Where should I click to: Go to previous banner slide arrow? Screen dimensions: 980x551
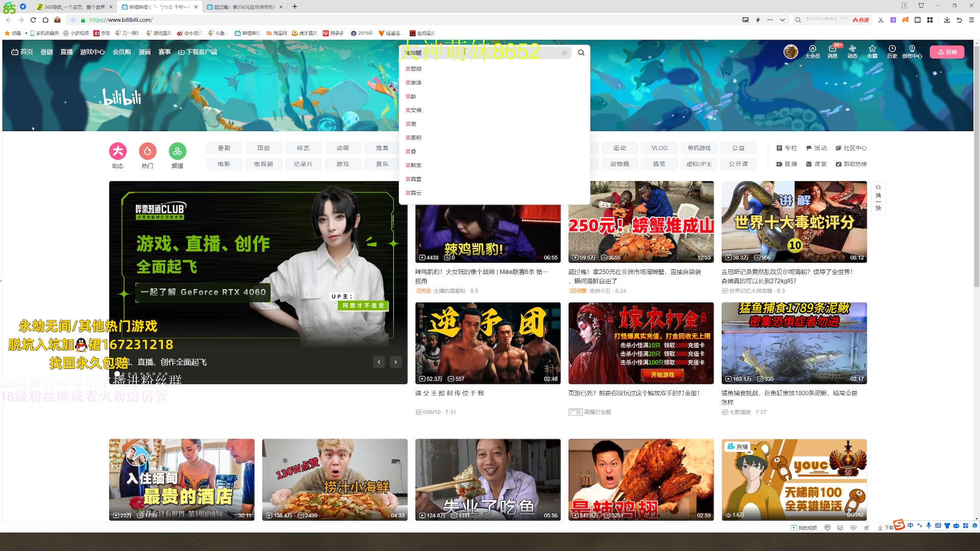(x=379, y=362)
